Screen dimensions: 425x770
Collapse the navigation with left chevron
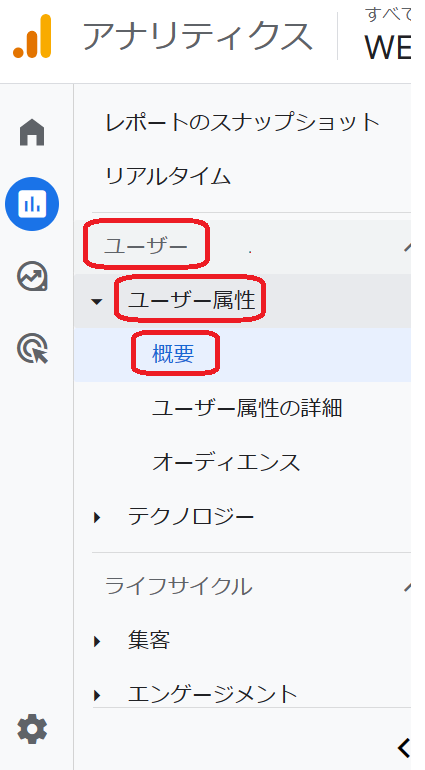coord(404,748)
